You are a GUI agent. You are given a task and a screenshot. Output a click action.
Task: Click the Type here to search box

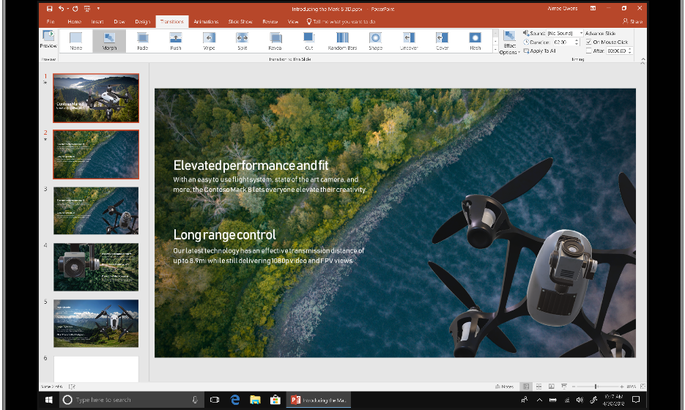click(130, 400)
